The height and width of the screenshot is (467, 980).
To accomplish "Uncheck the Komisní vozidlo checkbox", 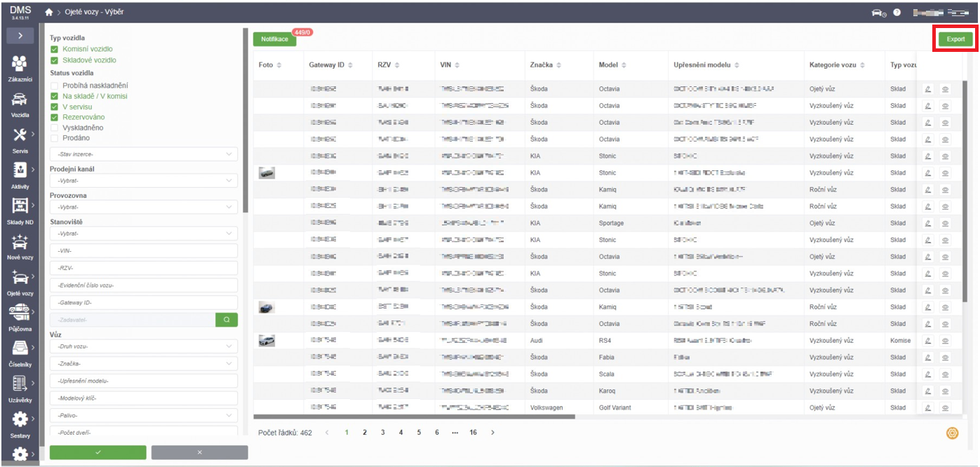I will point(54,49).
